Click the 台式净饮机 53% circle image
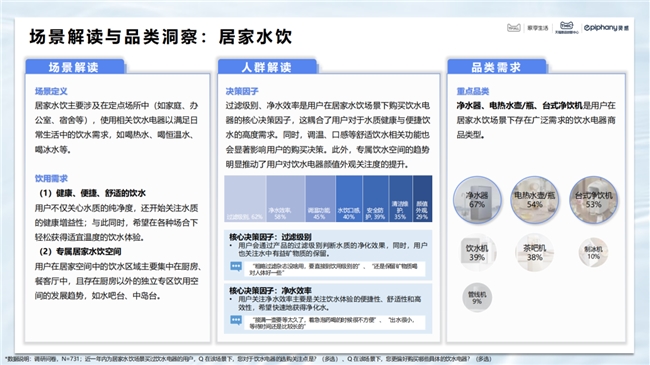The image size is (650, 365). click(x=594, y=200)
